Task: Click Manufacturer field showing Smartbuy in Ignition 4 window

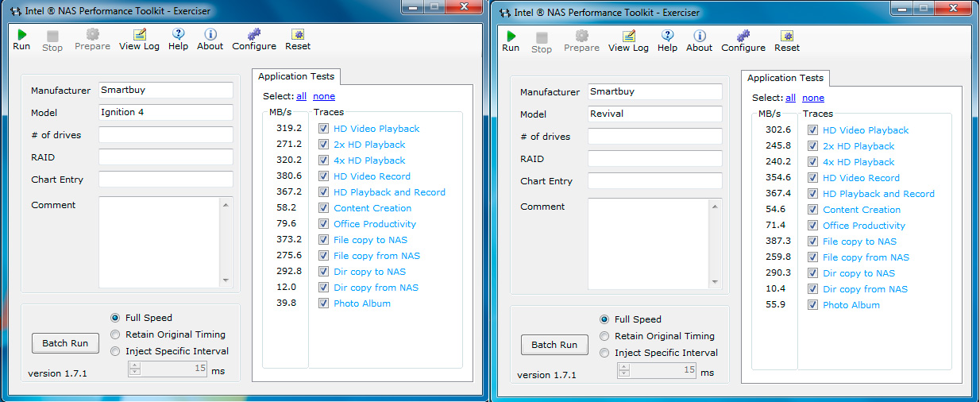Action: (166, 90)
